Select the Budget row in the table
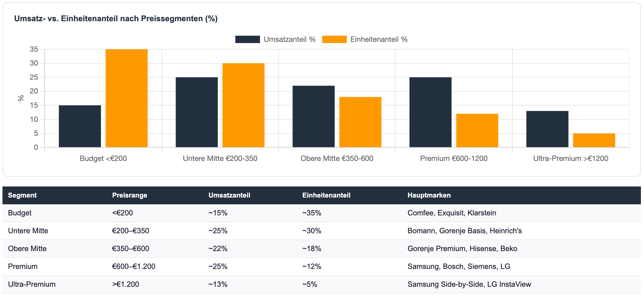The height and width of the screenshot is (296, 644). click(x=20, y=213)
